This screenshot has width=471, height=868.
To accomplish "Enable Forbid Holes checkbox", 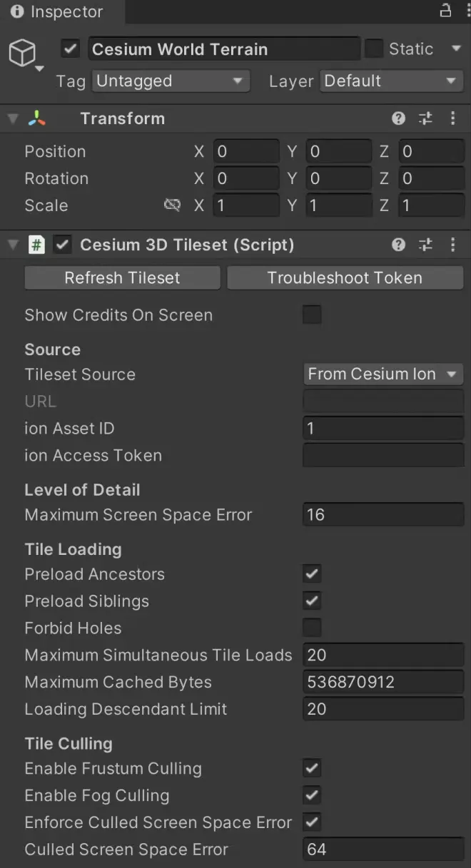I will pyautogui.click(x=312, y=628).
